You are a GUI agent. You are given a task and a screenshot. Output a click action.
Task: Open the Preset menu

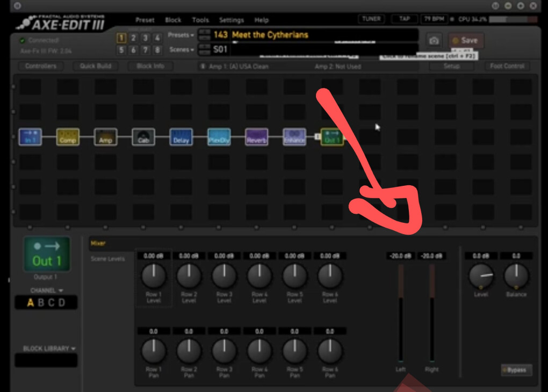coord(145,20)
